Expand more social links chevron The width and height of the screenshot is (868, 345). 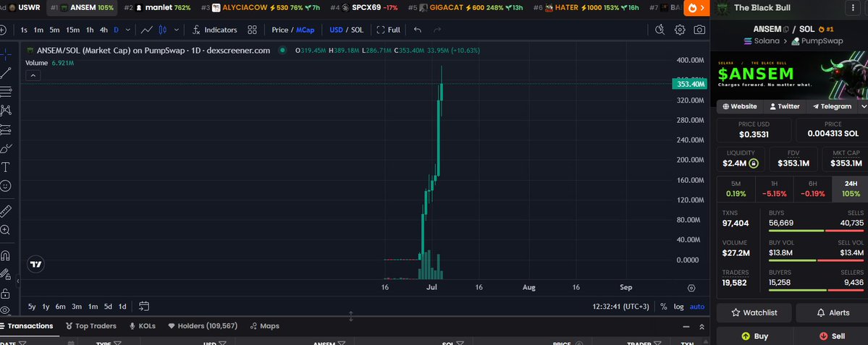(863, 106)
